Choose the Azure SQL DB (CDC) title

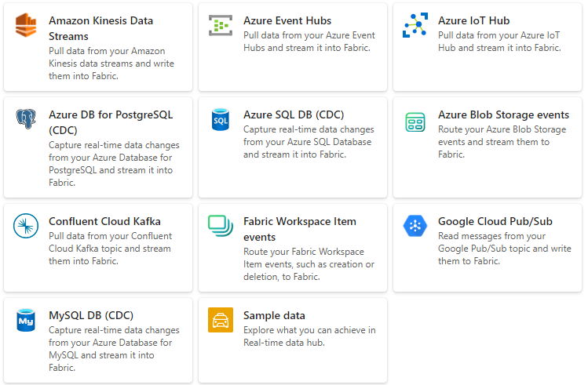click(294, 114)
